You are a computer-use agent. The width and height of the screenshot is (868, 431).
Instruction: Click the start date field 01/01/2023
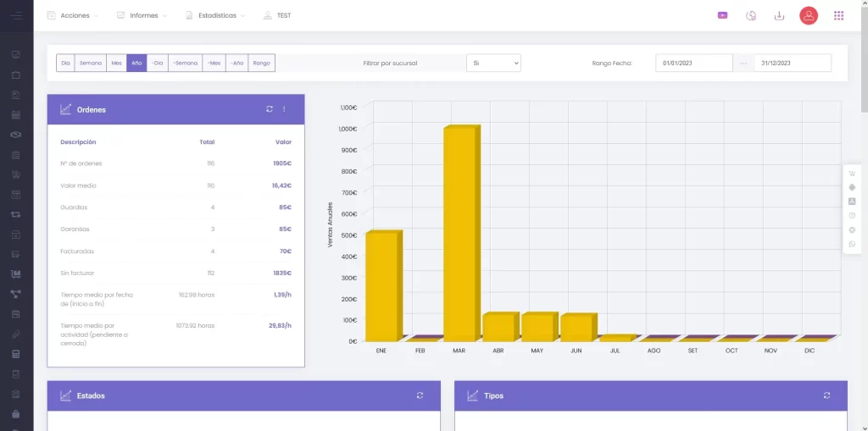click(x=693, y=64)
